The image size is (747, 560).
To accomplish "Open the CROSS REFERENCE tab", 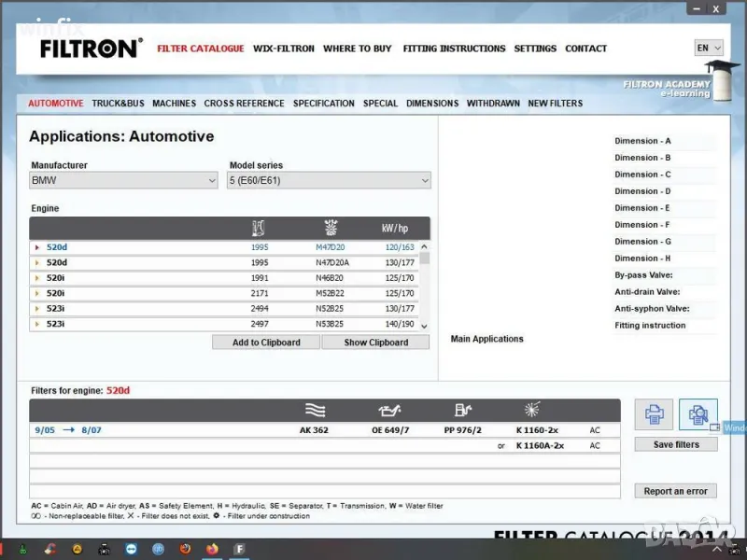I will [244, 104].
